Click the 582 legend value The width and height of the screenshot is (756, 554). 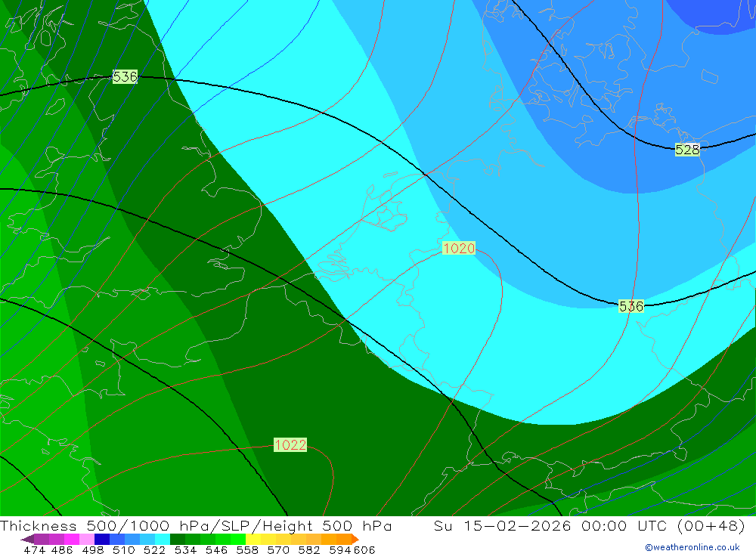point(308,549)
